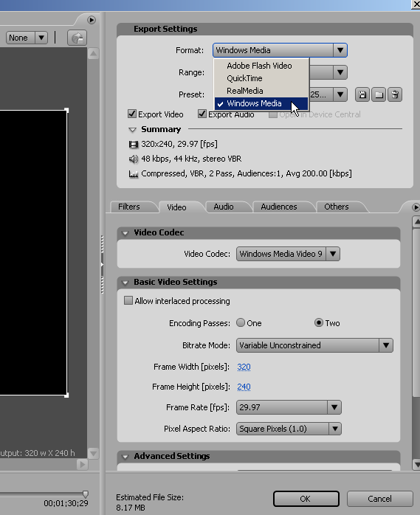The height and width of the screenshot is (515, 420).
Task: Click the 00;01;30;29 timecode
Action: [66, 503]
